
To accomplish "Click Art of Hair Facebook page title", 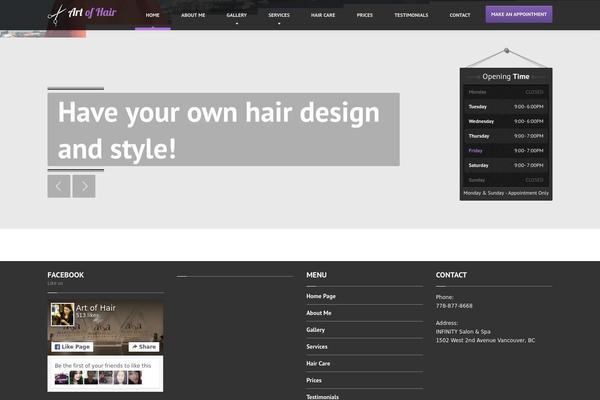I will (x=96, y=307).
